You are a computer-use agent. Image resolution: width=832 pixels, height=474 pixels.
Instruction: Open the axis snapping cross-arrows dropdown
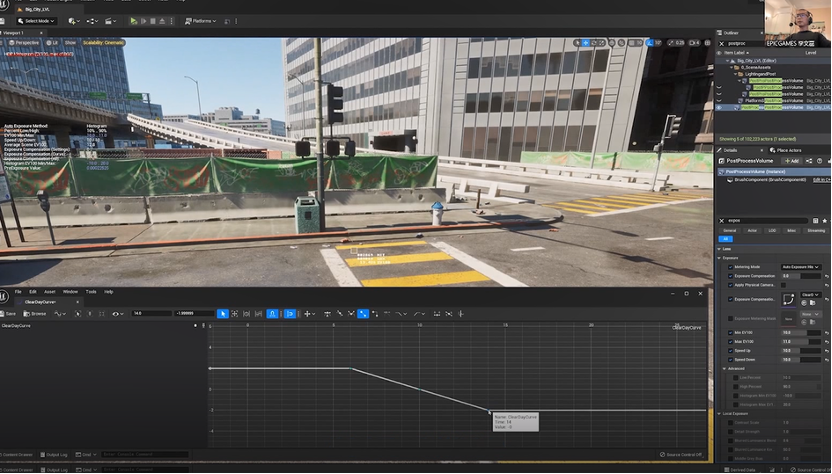coord(309,314)
